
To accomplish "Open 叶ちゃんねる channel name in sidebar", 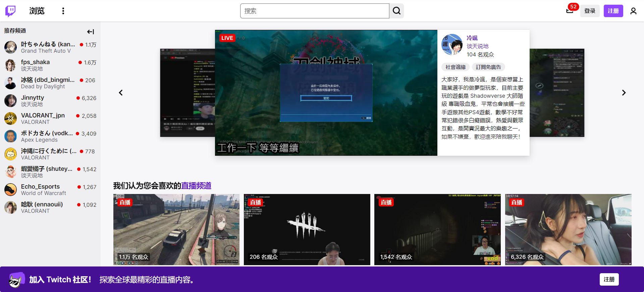I will pyautogui.click(x=48, y=44).
